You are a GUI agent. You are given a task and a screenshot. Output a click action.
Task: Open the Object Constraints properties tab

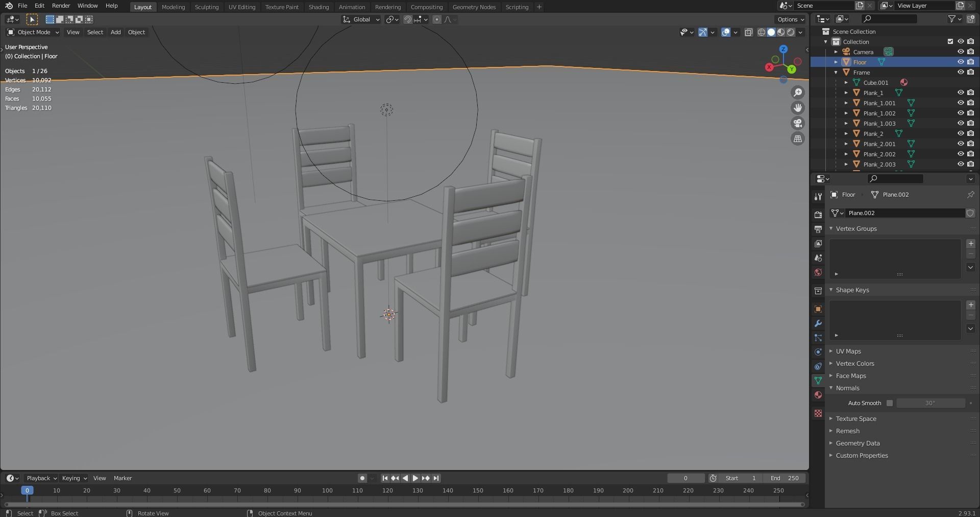tap(818, 366)
